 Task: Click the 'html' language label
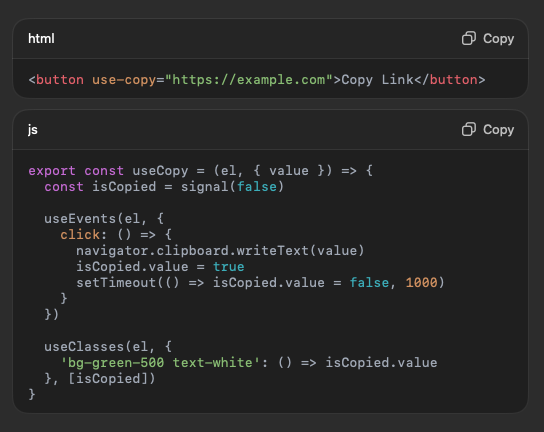pos(41,39)
